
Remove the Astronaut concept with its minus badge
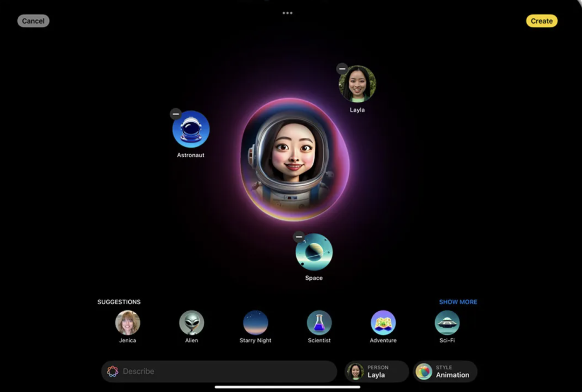pyautogui.click(x=176, y=114)
